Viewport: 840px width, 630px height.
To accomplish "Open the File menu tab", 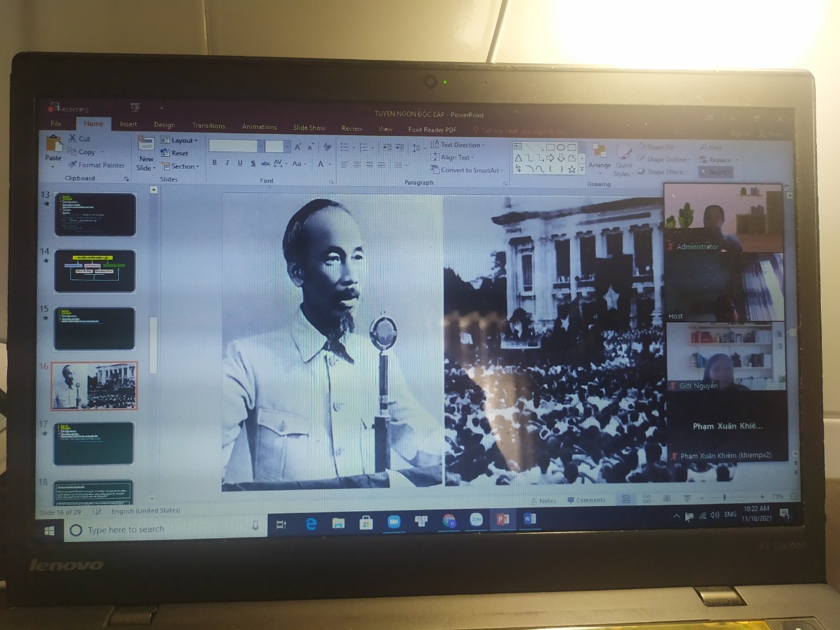I will coord(56,123).
